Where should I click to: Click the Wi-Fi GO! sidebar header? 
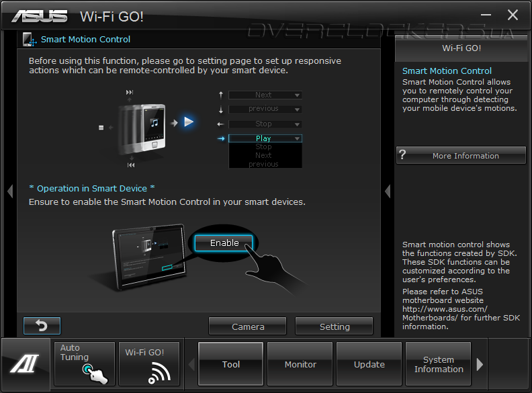coord(461,48)
